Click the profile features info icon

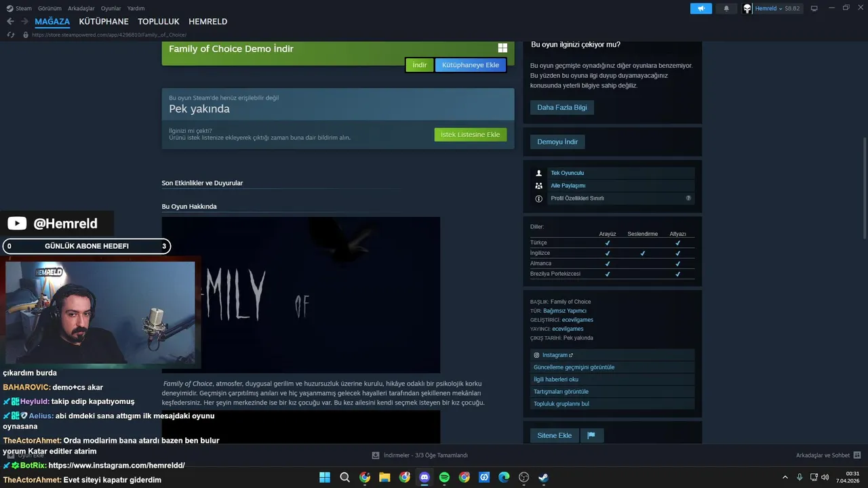click(539, 199)
